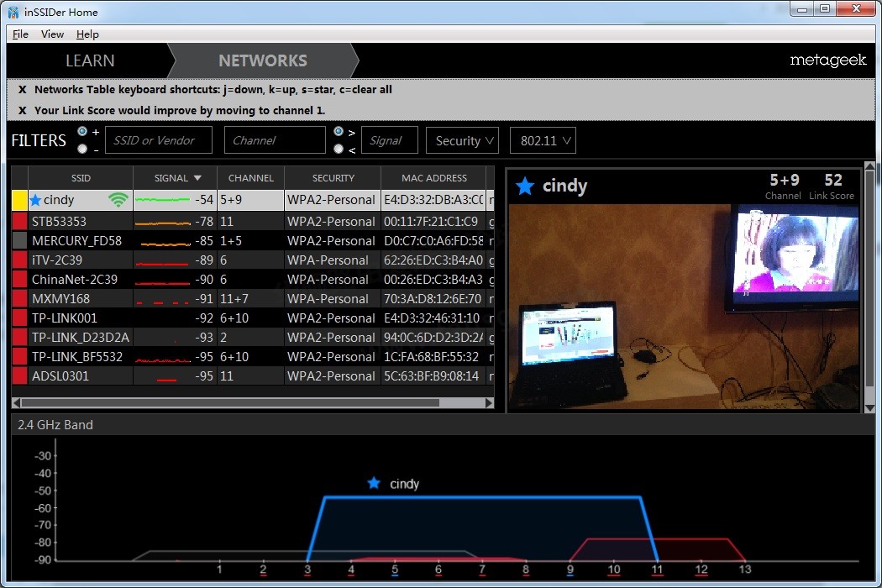
Task: Sort table by SSID column header
Action: coord(81,178)
